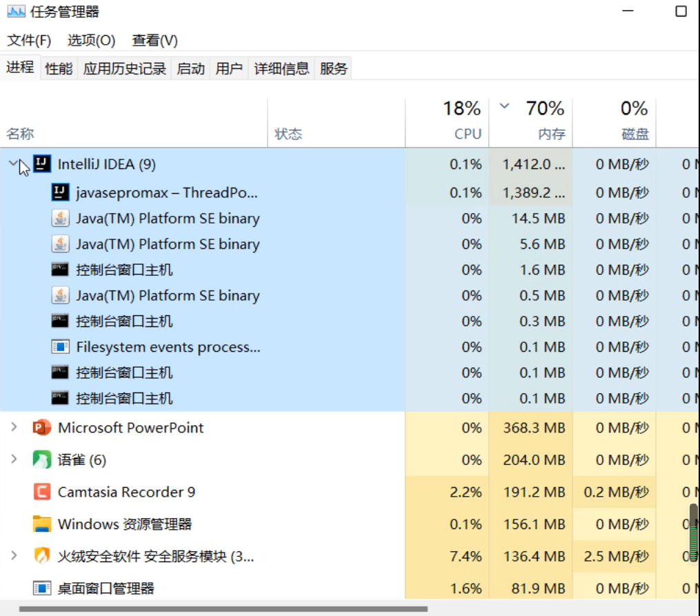Click the IntelliJ IDEA process icon
Viewport: 700px width, 616px height.
(x=42, y=163)
